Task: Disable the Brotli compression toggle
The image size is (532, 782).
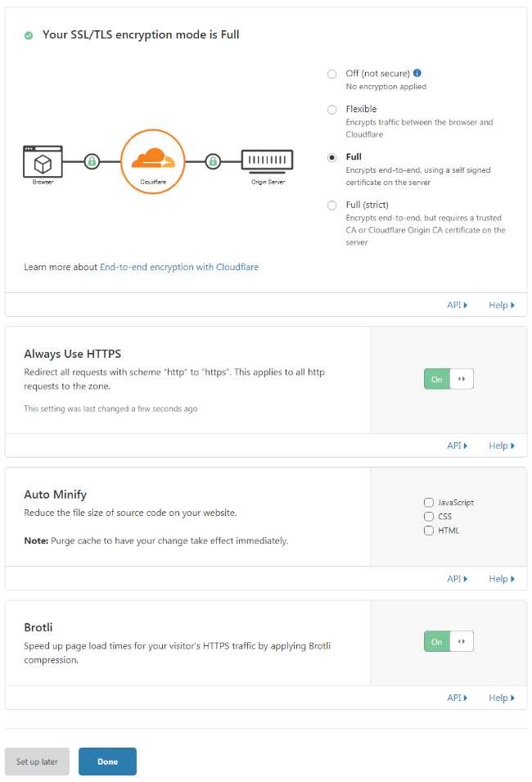Action: click(436, 641)
